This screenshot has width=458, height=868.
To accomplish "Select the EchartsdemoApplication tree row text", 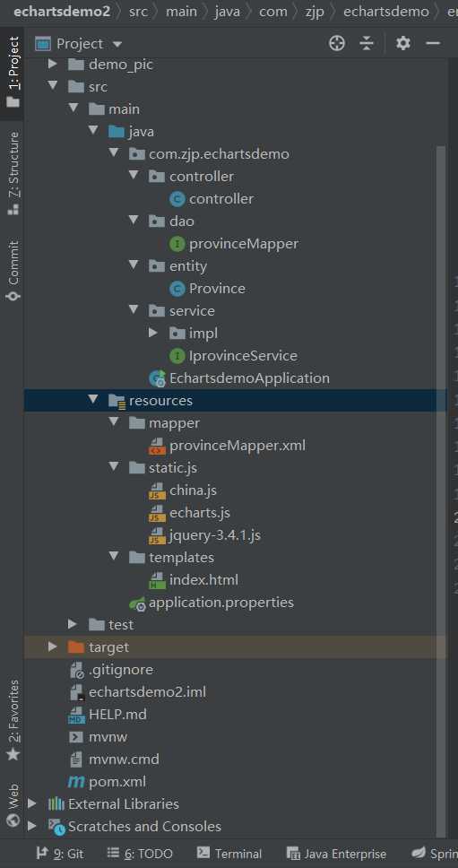I will coord(249,378).
